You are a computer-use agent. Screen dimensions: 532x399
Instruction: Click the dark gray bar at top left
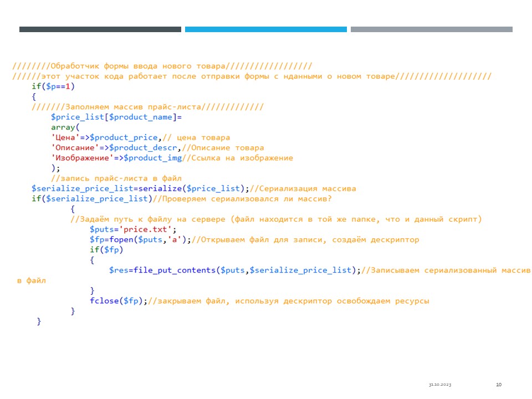(x=100, y=29)
